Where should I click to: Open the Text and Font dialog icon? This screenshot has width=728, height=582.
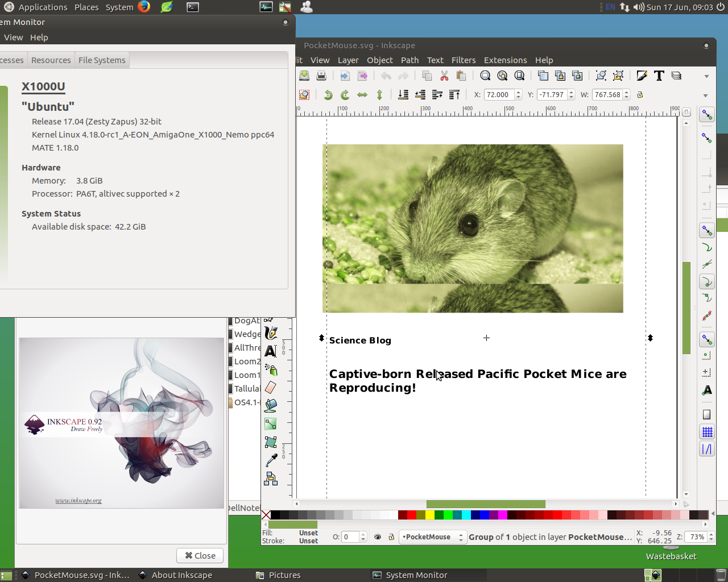[659, 76]
